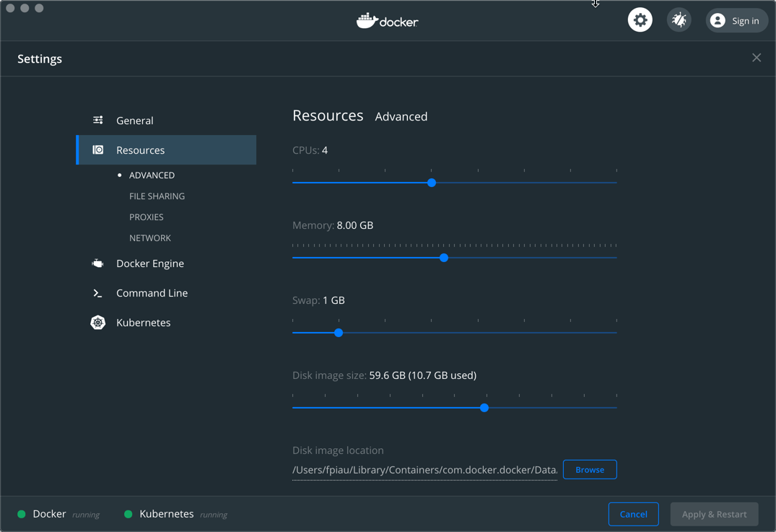Close the Settings panel
Viewport: 776px width, 532px height.
click(x=757, y=58)
